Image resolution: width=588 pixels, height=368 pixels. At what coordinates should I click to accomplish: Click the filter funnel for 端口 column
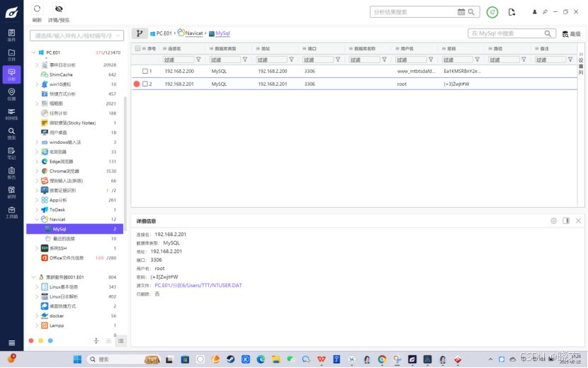point(338,60)
